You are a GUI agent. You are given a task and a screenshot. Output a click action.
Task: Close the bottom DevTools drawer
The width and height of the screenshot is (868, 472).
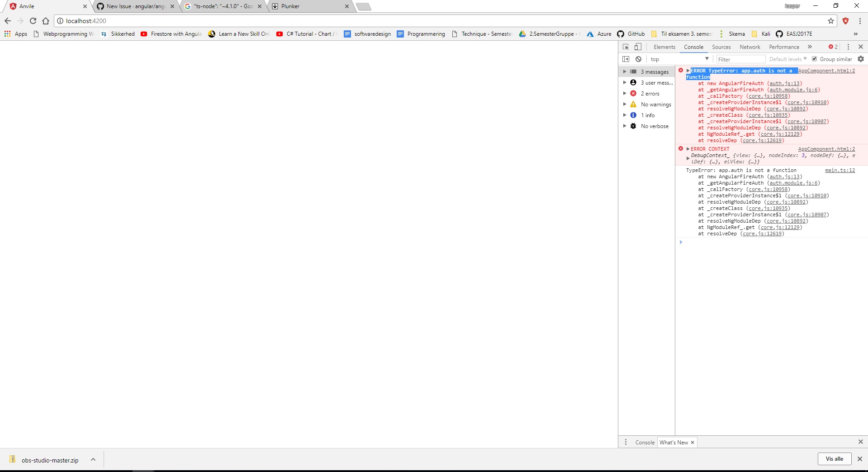click(861, 442)
